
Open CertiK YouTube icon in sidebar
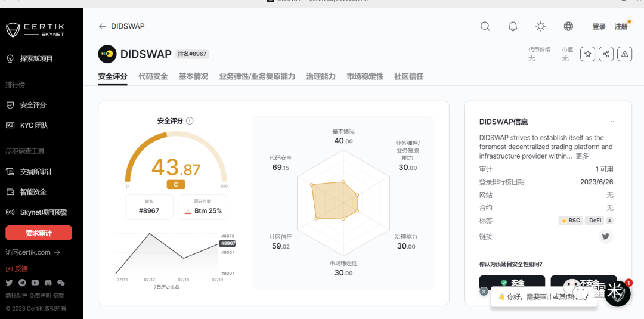point(35,283)
